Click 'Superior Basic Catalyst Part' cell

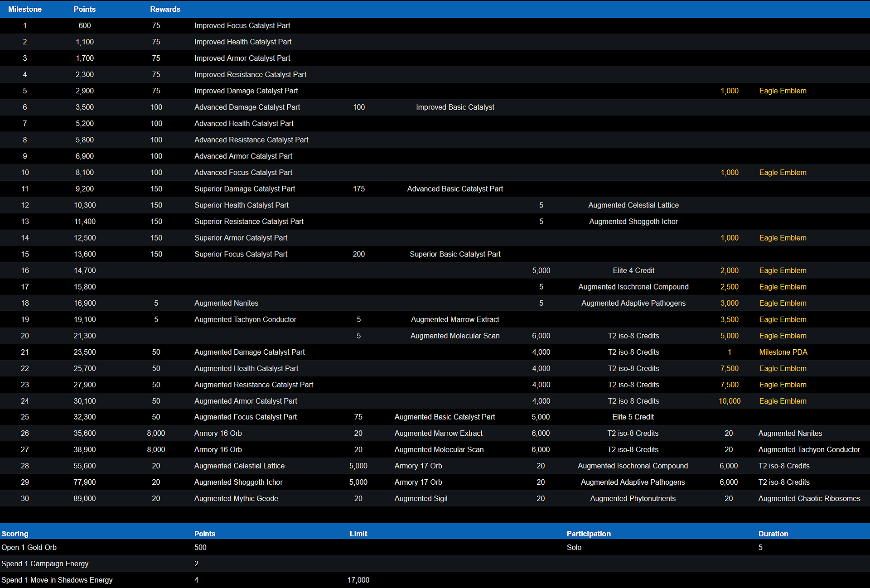[x=455, y=254]
